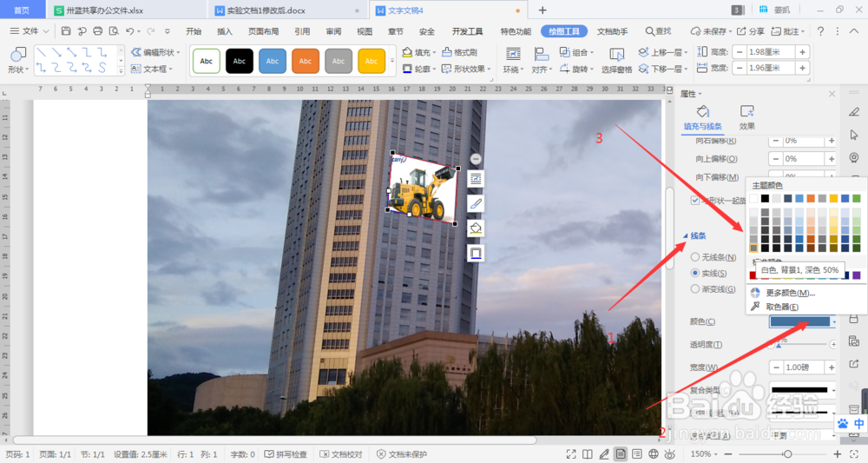Click 编辑形状 edit shape tool

[x=155, y=52]
